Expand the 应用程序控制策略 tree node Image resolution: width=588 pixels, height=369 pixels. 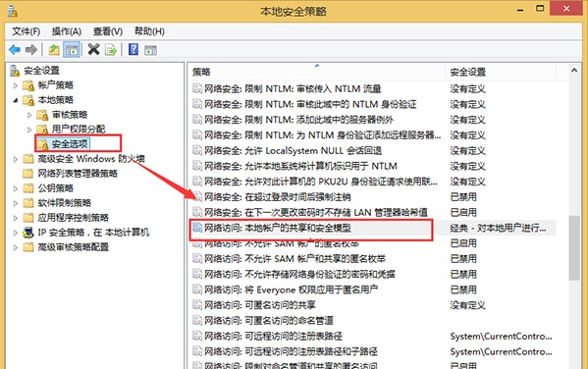(x=16, y=218)
